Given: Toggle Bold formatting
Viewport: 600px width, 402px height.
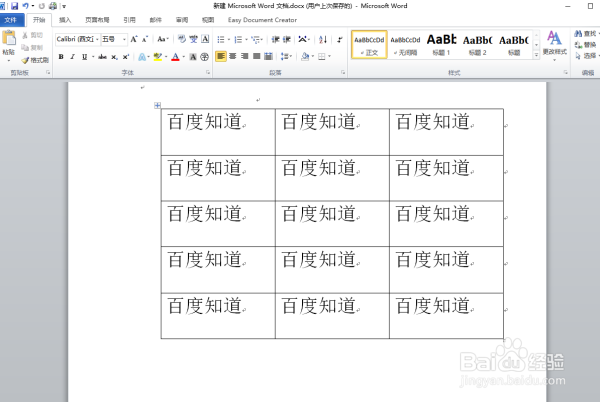Looking at the screenshot, I should (x=61, y=57).
